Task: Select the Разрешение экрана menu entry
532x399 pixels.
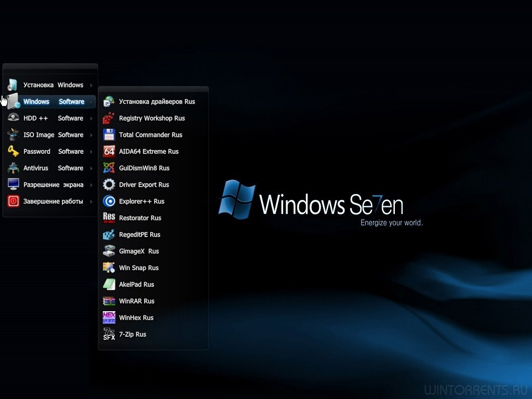Action: (50, 184)
